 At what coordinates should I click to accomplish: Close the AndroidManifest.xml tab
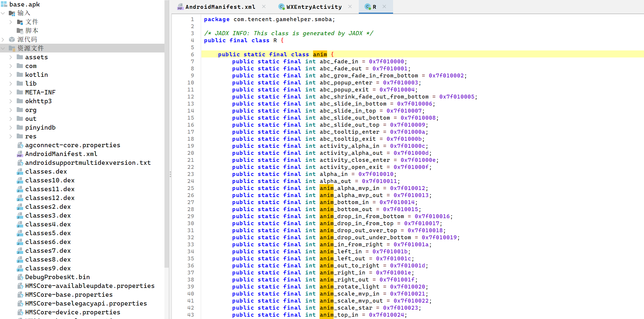pos(264,6)
